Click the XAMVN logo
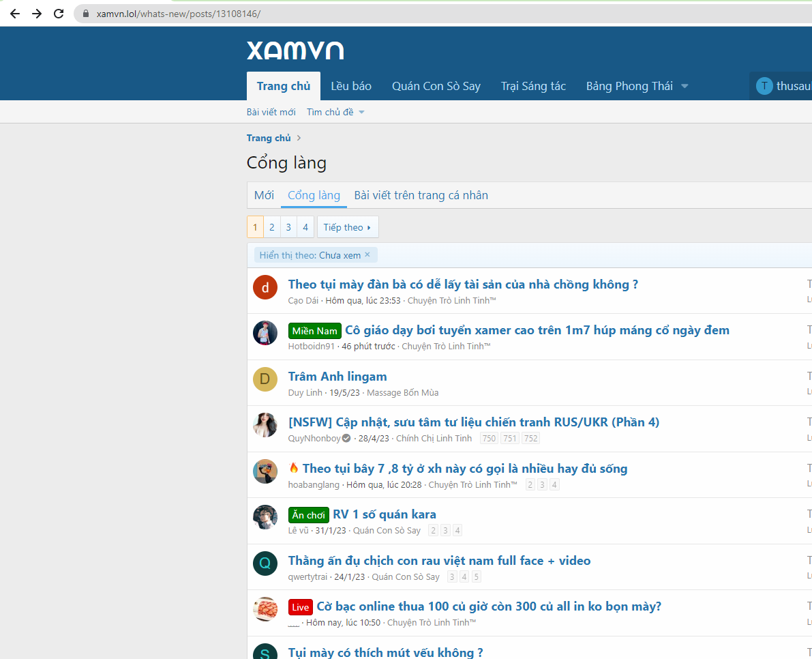Image resolution: width=812 pixels, height=659 pixels. tap(295, 50)
